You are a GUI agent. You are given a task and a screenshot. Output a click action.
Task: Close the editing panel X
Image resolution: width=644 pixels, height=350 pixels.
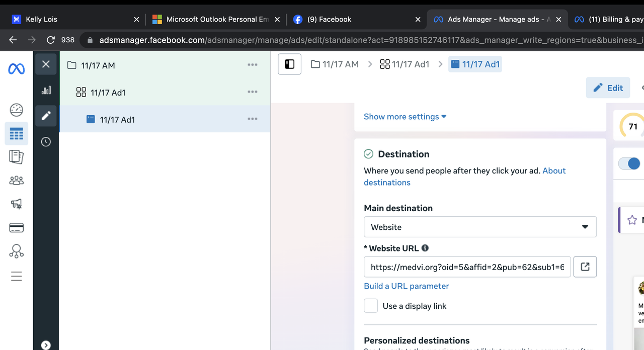click(46, 64)
